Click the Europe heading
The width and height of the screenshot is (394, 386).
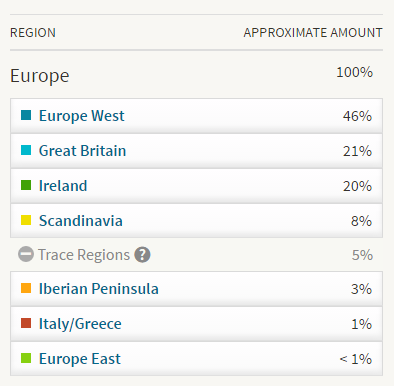pyautogui.click(x=40, y=76)
